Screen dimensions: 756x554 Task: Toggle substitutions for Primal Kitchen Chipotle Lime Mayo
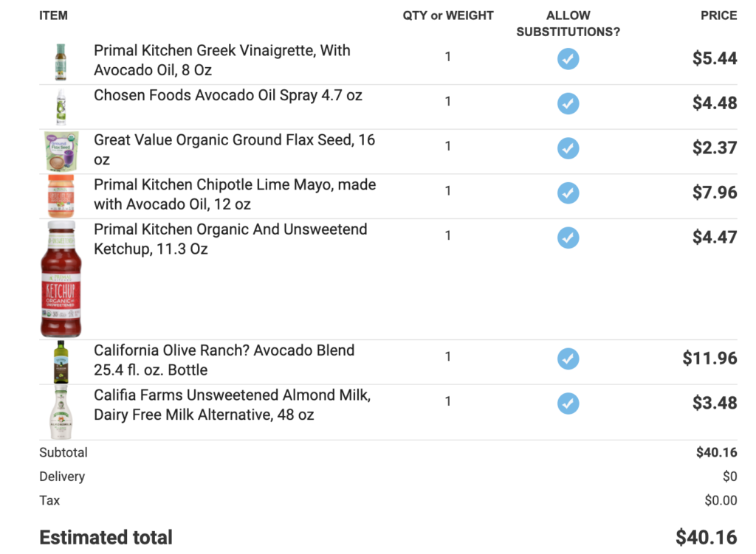[x=568, y=193]
